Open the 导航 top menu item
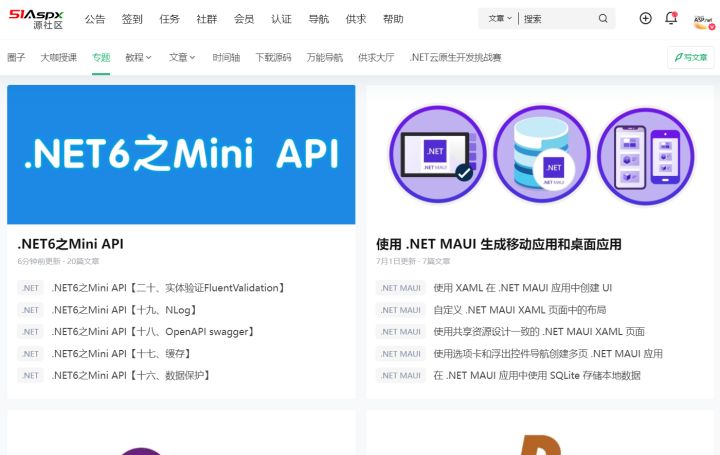Image resolution: width=720 pixels, height=455 pixels. click(319, 19)
